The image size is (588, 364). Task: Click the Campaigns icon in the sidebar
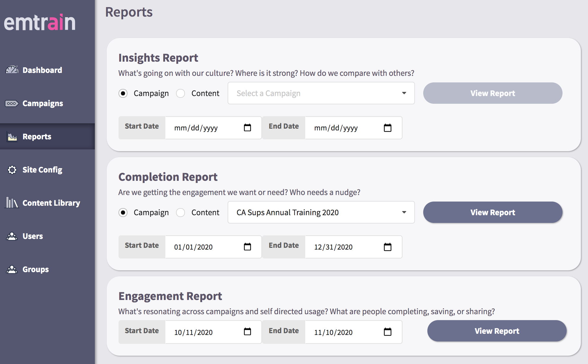pyautogui.click(x=12, y=103)
